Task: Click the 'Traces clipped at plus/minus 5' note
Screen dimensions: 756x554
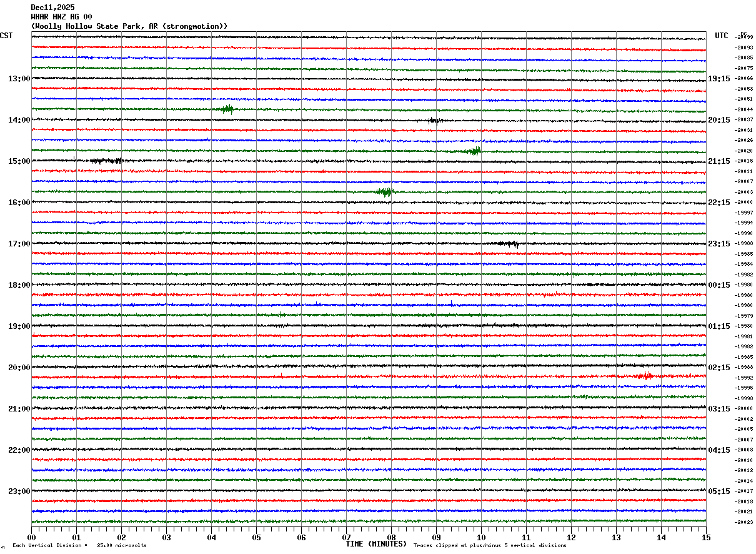Action: 490,546
